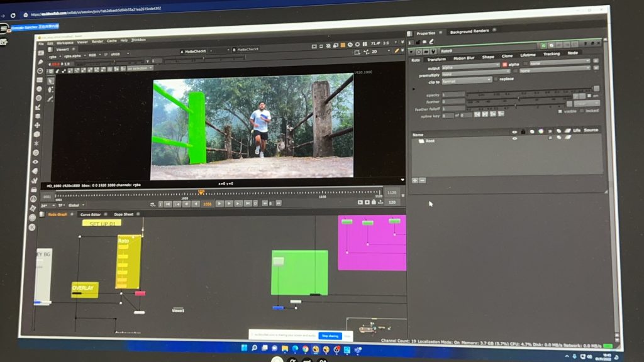Open the Viewer menu
The width and height of the screenshot is (644, 362).
82,42
